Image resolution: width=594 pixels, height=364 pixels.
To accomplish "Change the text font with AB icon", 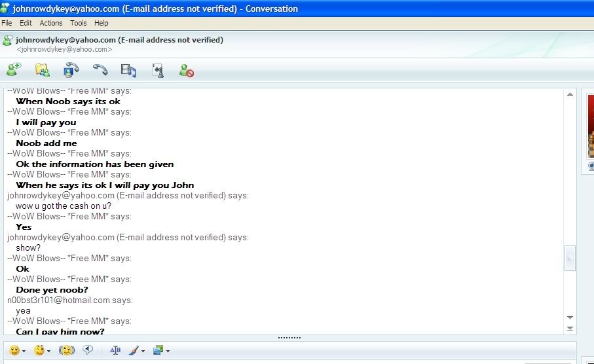I will tap(115, 350).
